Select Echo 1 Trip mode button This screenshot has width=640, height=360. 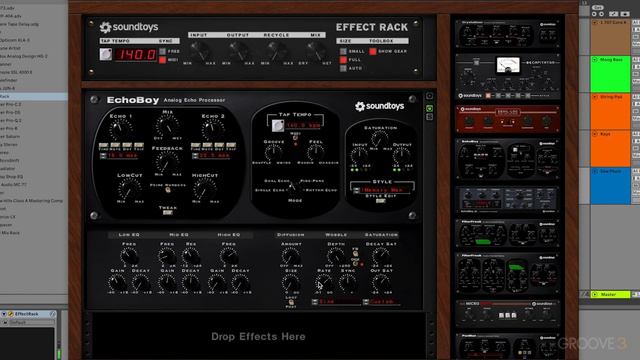(139, 146)
